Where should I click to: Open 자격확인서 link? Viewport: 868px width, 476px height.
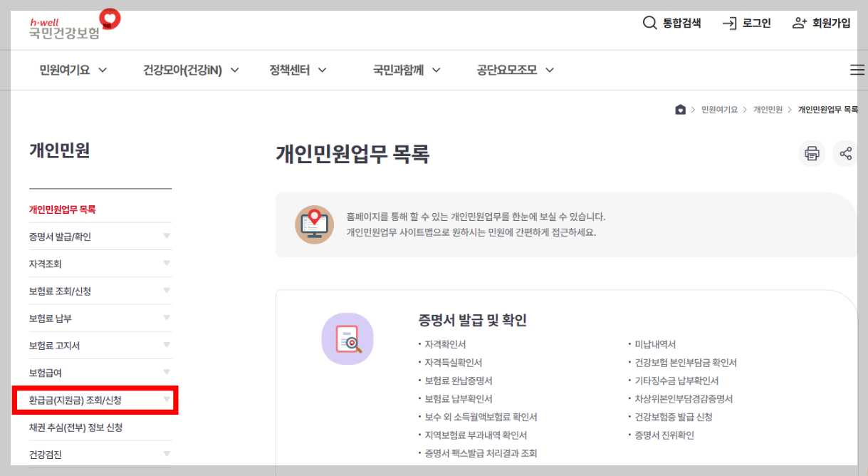445,344
